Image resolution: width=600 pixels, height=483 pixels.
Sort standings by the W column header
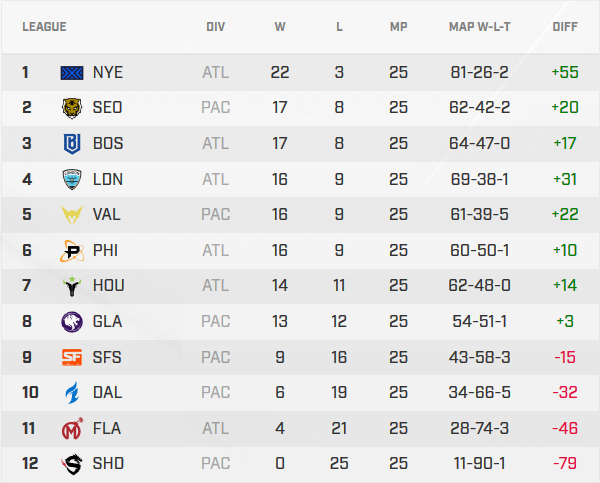[280, 26]
